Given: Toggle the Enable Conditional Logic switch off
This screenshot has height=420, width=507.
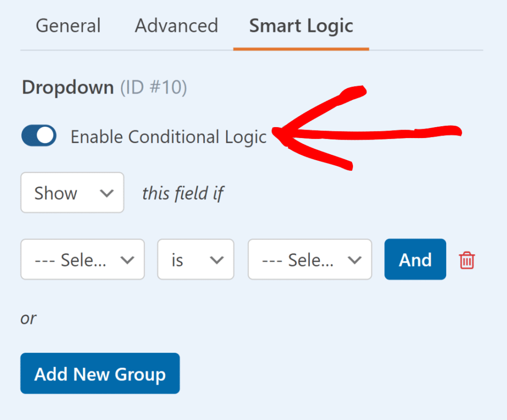Looking at the screenshot, I should coord(38,136).
